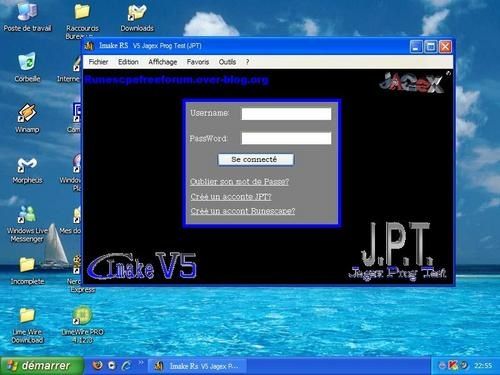
Task: Focus the PassWord input field
Action: click(x=286, y=138)
